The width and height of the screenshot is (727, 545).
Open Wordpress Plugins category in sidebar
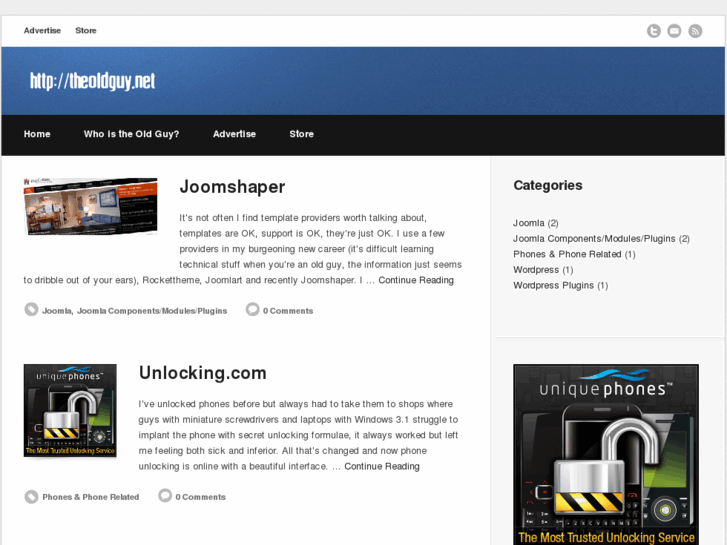pos(553,285)
